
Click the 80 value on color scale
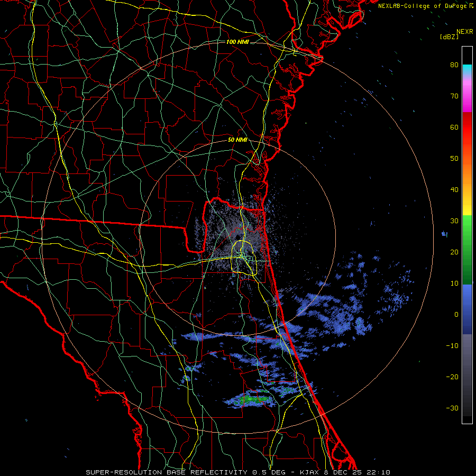(x=454, y=65)
